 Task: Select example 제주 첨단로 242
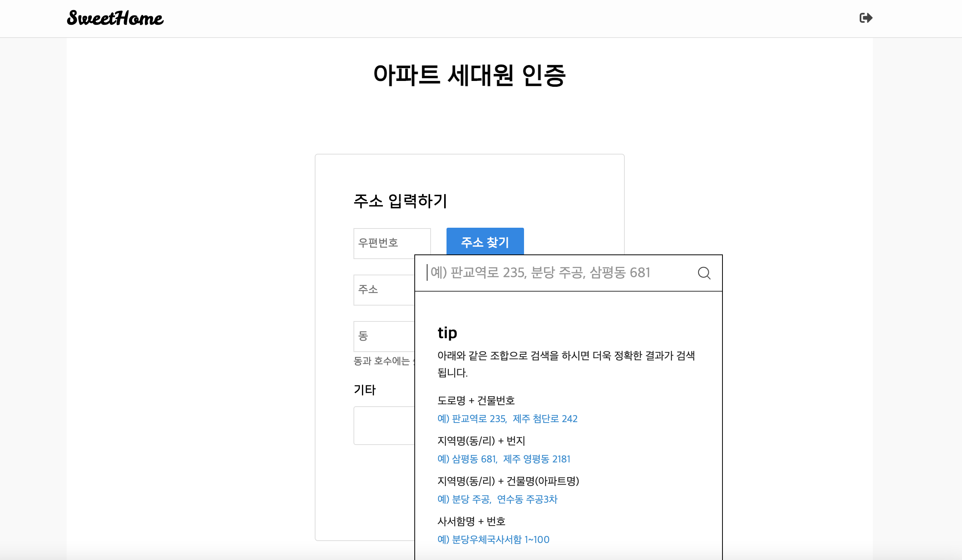coord(545,419)
